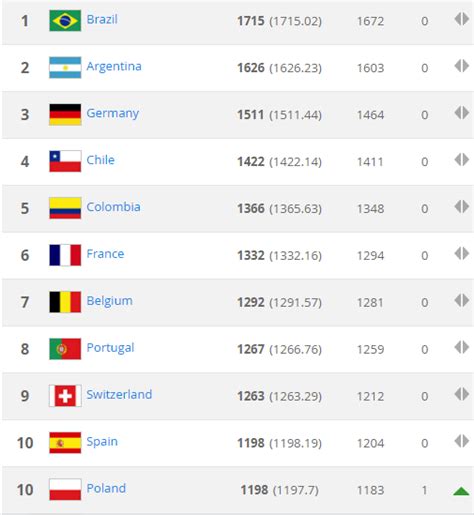Click the Brazil flag icon
Screen dimensions: 474x515
point(65,21)
